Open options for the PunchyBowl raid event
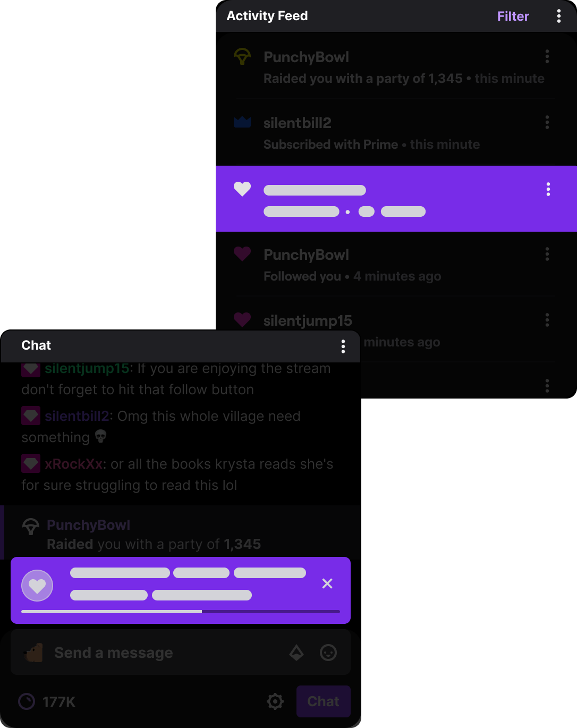 tap(547, 56)
